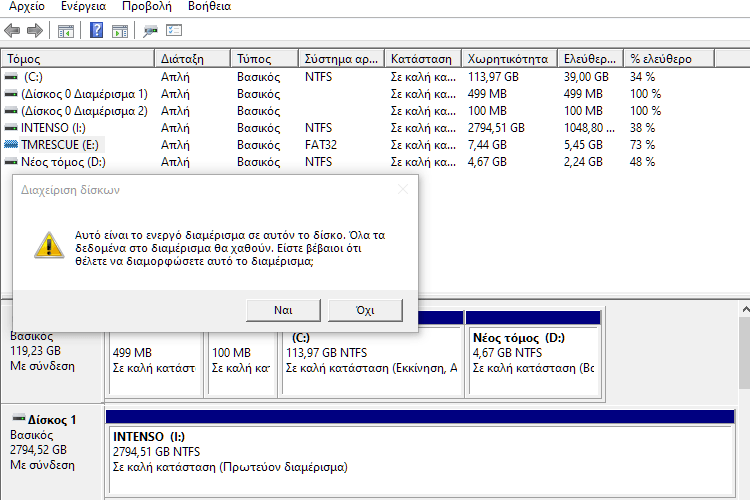Viewport: 750px width, 500px height.
Task: Click the Back arrow toolbar icon
Action: click(x=12, y=31)
